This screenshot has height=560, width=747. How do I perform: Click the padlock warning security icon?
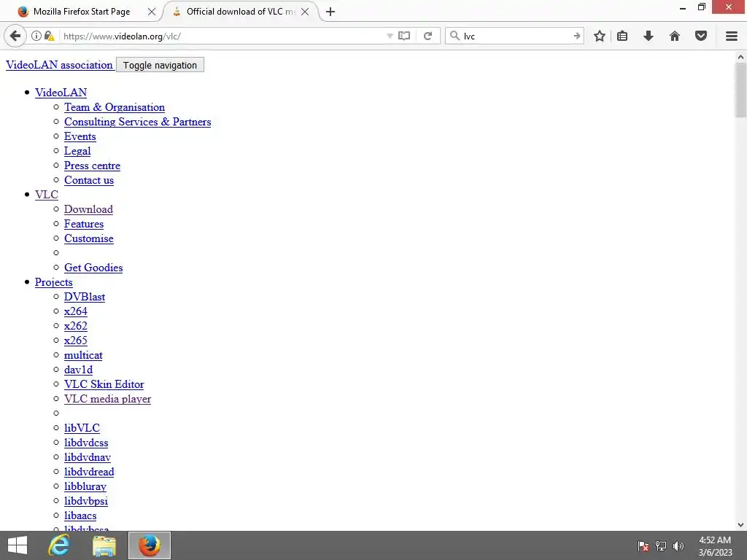click(49, 36)
